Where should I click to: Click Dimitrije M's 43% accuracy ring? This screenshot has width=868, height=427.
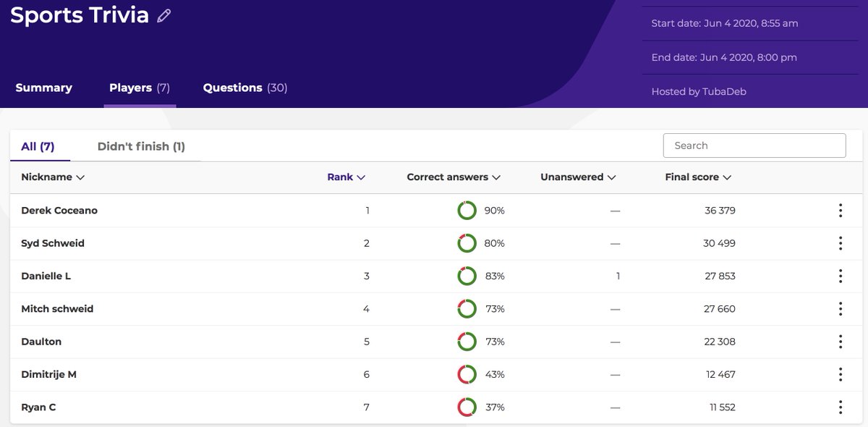click(x=467, y=374)
